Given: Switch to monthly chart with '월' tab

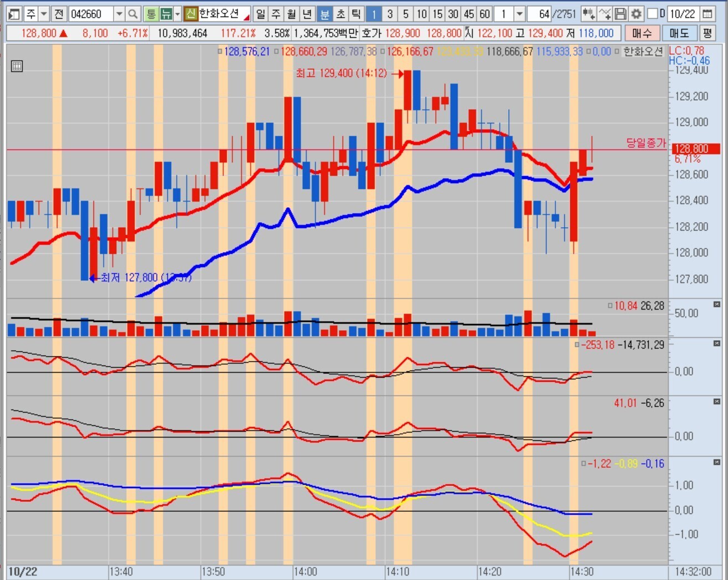Looking at the screenshot, I should point(292,14).
